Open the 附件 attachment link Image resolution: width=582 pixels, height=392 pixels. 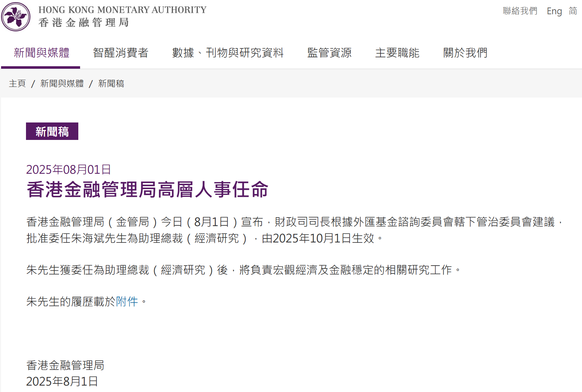point(127,302)
